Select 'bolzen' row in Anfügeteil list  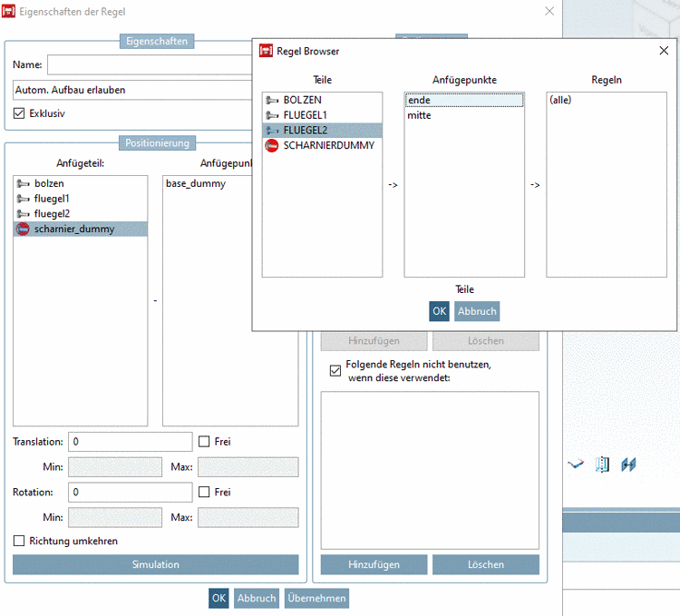pyautogui.click(x=80, y=183)
